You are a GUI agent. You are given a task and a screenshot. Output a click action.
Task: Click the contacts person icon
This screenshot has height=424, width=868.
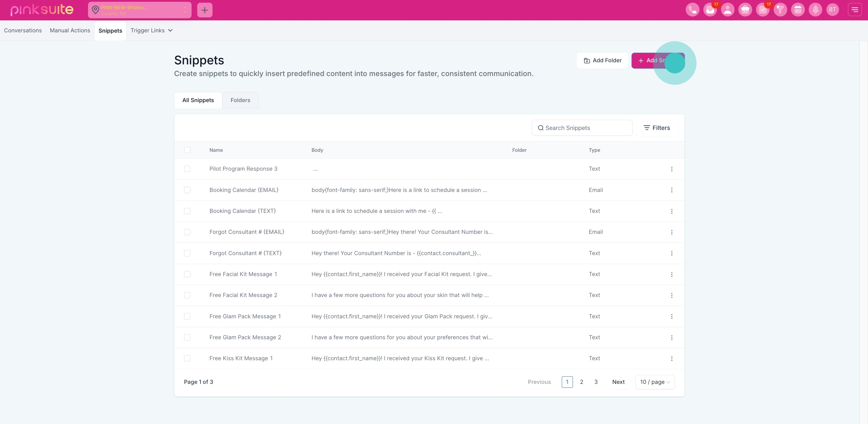click(728, 10)
